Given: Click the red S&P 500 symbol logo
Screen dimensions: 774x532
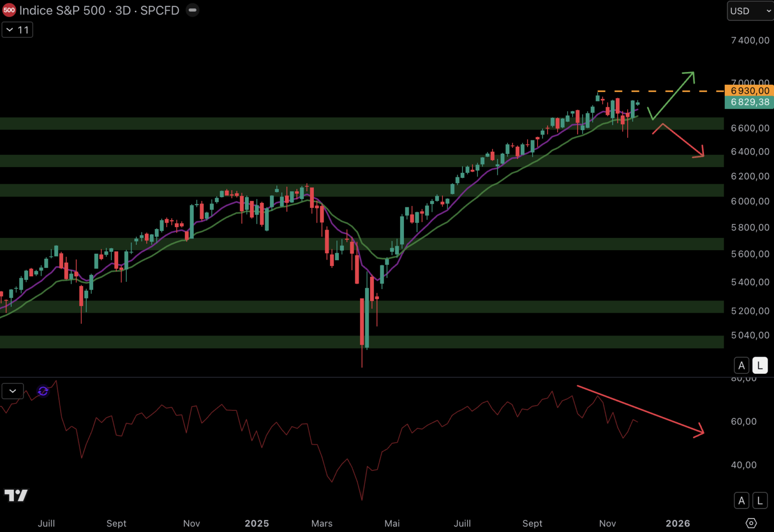Looking at the screenshot, I should (9, 10).
